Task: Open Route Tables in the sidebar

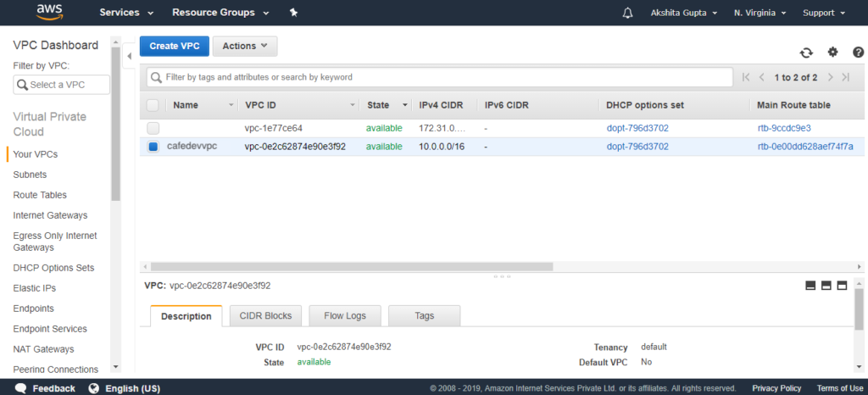Action: tap(40, 195)
